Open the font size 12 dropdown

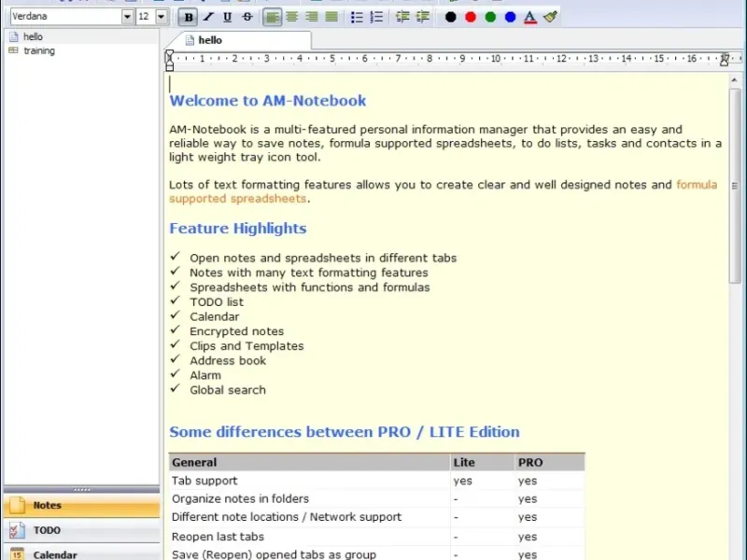(161, 17)
